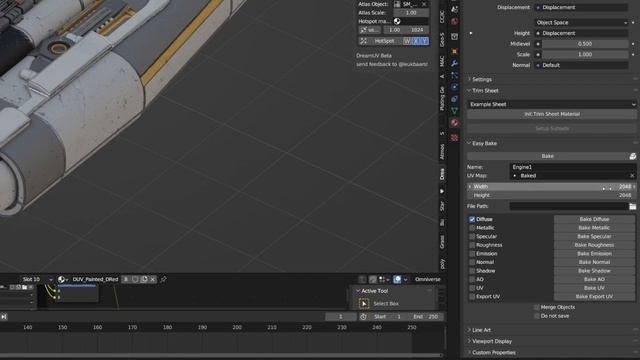Enable the Roughness checkbox
640x360 pixels.
(x=472, y=245)
